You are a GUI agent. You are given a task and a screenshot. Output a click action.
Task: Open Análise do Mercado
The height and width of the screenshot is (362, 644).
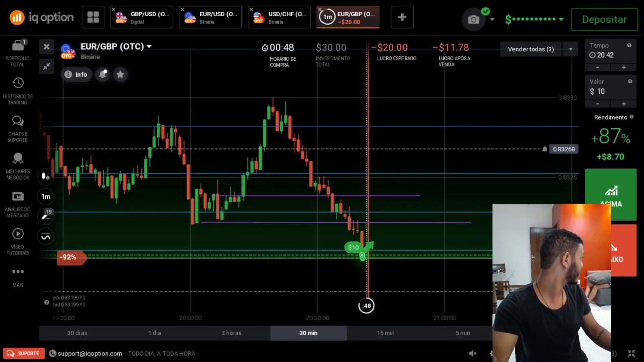coord(18,204)
